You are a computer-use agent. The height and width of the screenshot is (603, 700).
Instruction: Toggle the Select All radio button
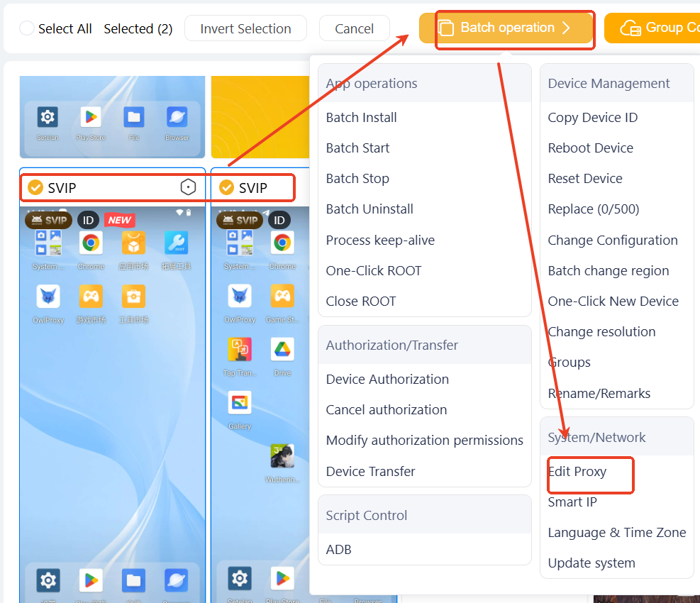pos(27,28)
